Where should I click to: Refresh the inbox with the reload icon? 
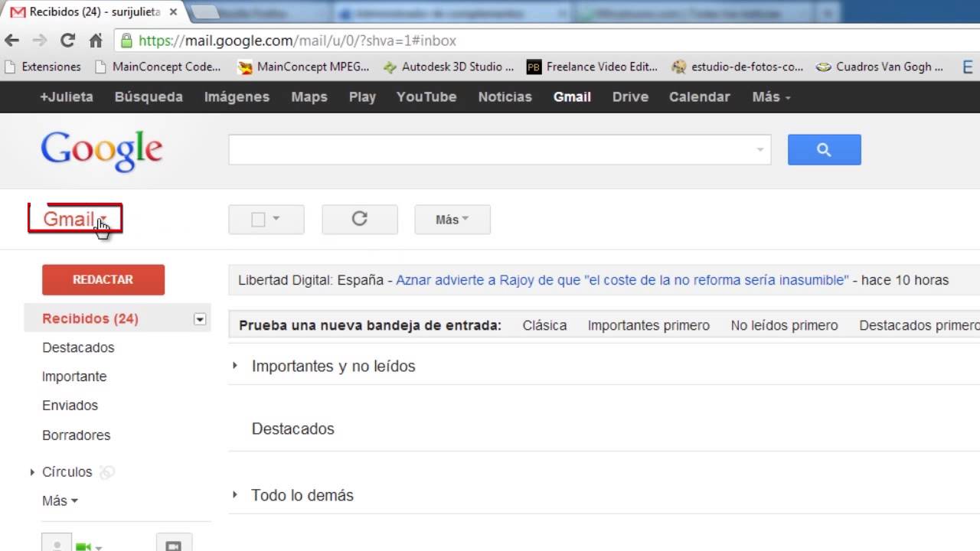click(x=359, y=219)
